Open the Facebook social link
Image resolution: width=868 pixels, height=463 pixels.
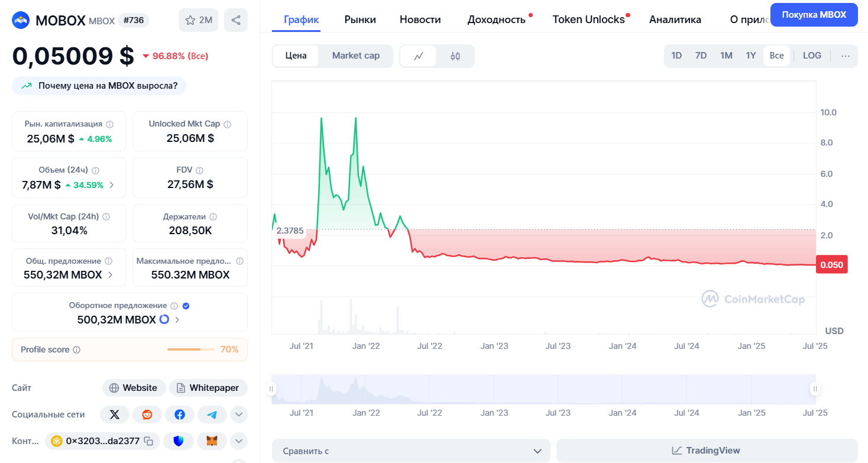[180, 415]
